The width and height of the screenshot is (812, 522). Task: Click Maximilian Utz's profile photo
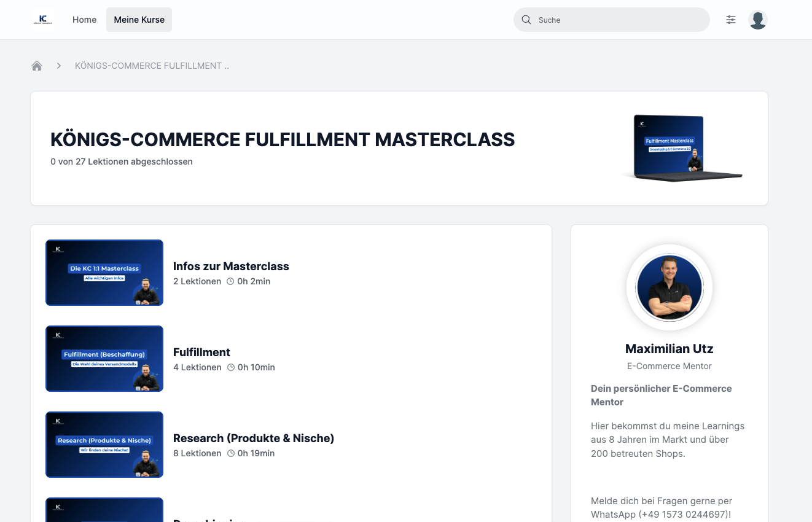pyautogui.click(x=669, y=287)
